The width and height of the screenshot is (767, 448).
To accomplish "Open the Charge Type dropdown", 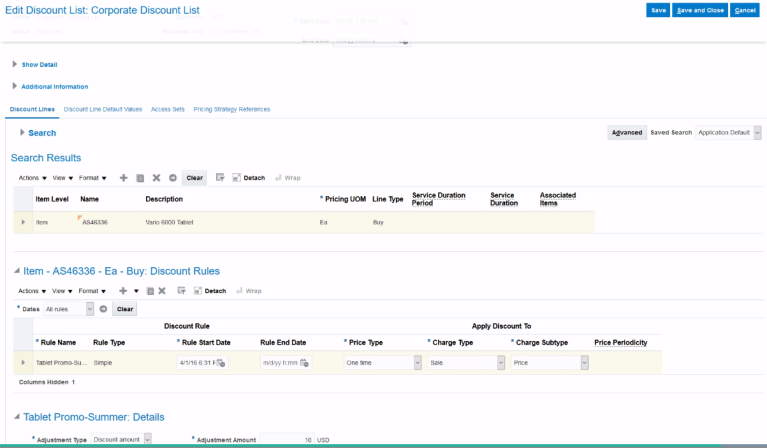I will (500, 362).
